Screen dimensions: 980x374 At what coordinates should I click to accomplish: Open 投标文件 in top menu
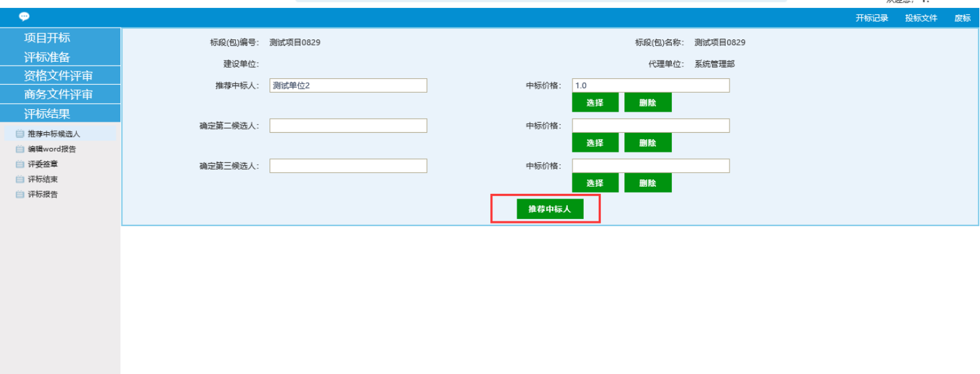click(921, 18)
